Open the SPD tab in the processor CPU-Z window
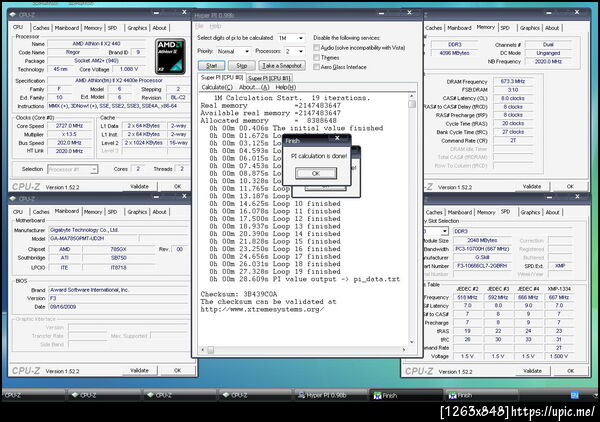600x422 pixels. 112,28
